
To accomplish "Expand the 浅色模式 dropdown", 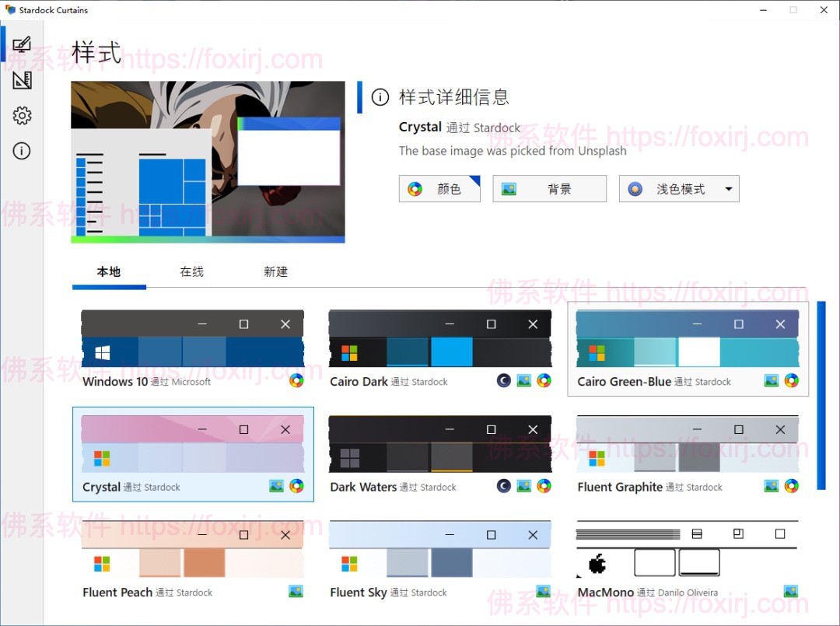I will click(x=728, y=189).
